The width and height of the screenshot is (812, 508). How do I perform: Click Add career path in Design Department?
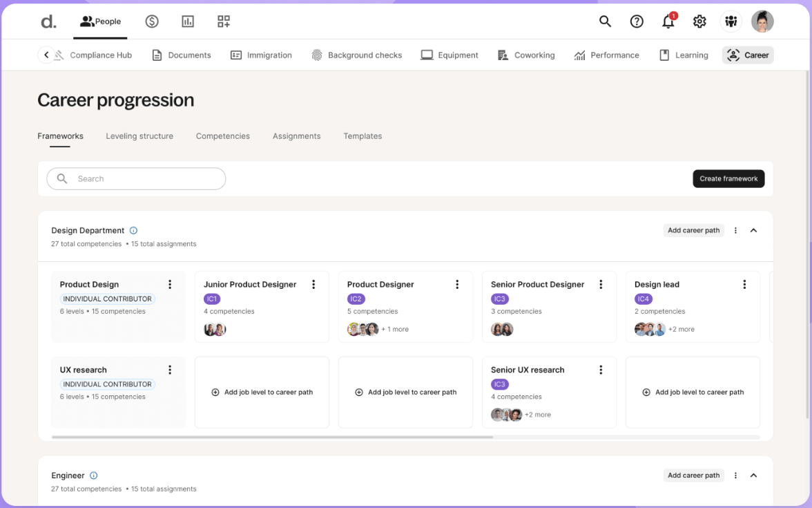(693, 231)
